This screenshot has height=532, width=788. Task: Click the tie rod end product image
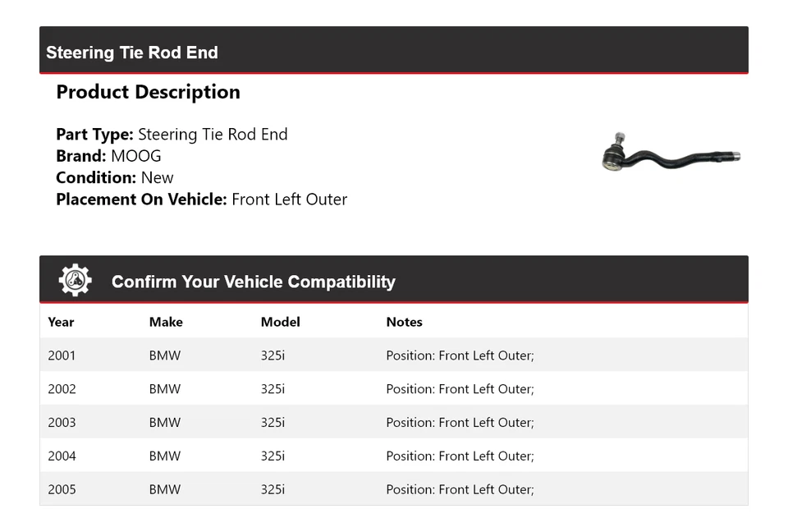tap(671, 153)
